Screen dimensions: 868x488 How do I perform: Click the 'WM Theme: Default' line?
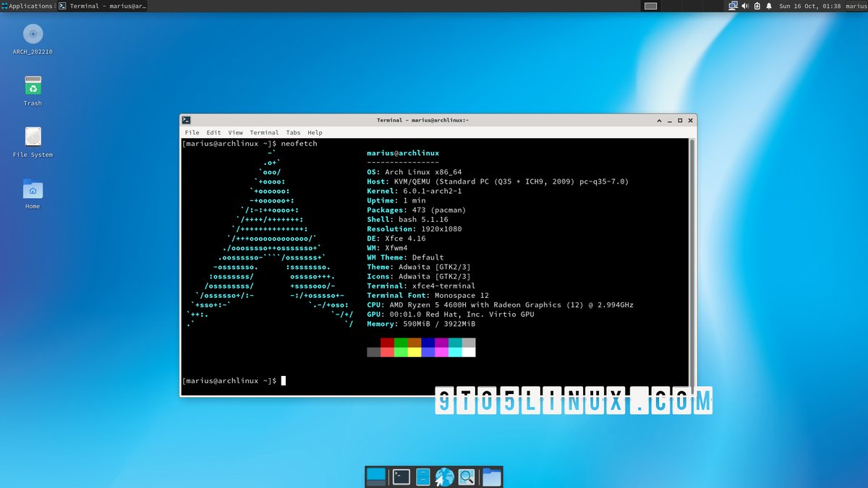coord(405,257)
